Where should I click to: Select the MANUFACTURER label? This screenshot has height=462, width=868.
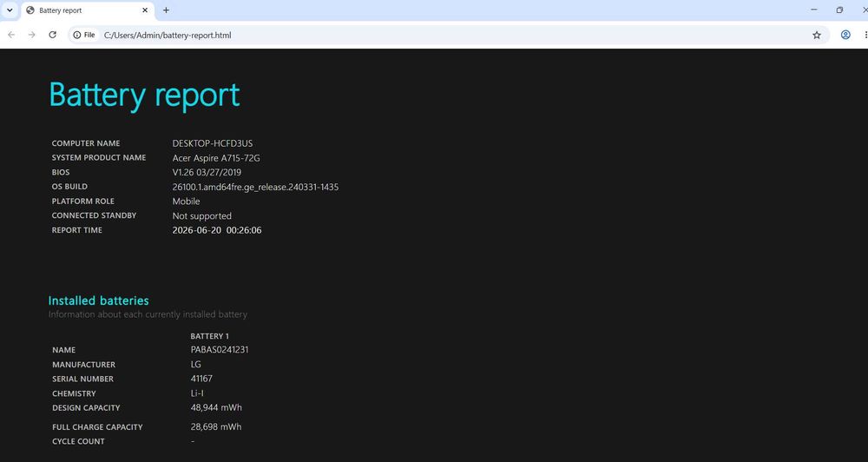coord(83,365)
